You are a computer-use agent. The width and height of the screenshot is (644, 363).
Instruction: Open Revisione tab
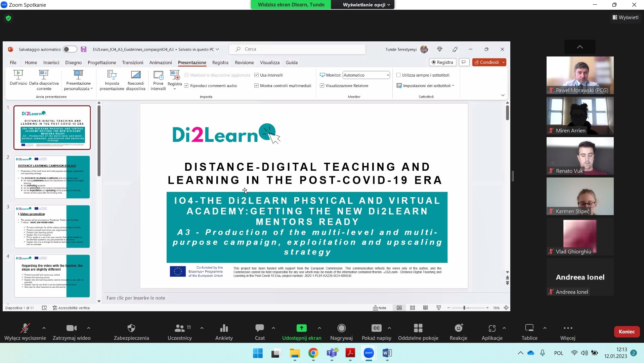(244, 63)
